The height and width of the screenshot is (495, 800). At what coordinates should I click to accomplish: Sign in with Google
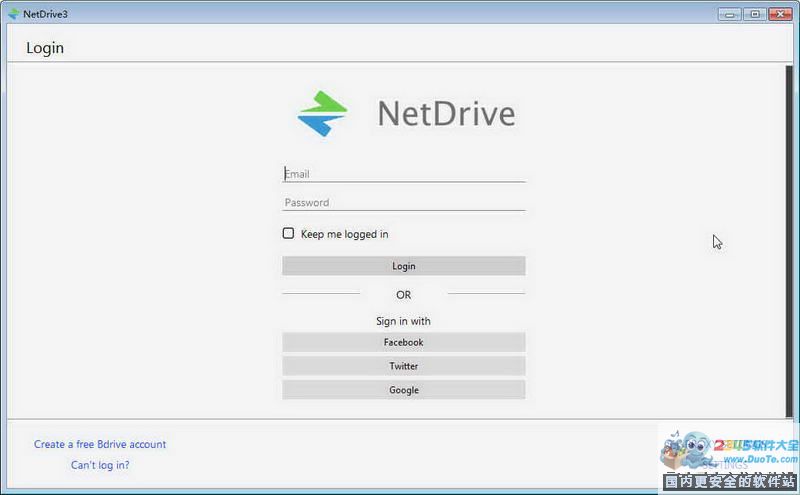pos(404,390)
